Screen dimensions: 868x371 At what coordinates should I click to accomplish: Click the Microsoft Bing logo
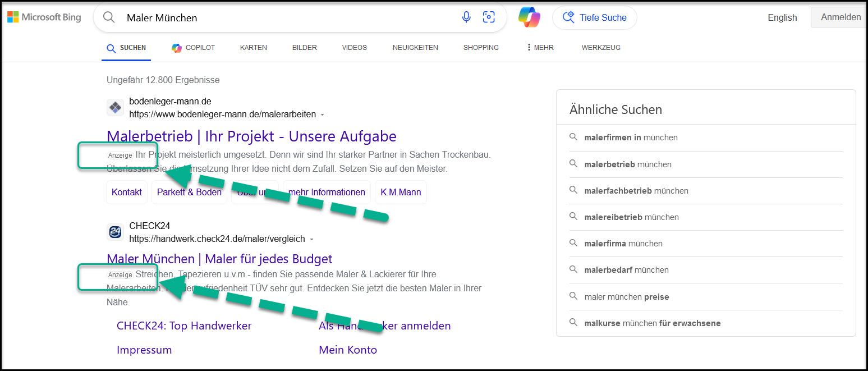(44, 17)
